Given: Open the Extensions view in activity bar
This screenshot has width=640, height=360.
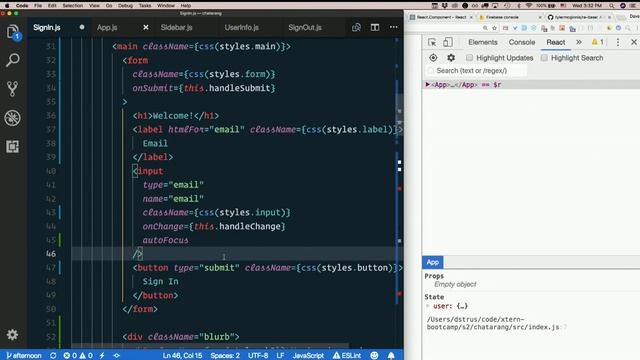Looking at the screenshot, I should (13, 147).
